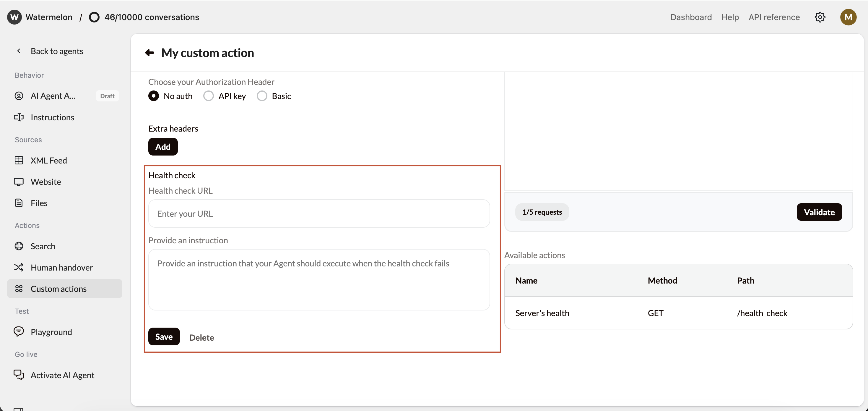
Task: Open settings gear icon in header
Action: (x=820, y=17)
